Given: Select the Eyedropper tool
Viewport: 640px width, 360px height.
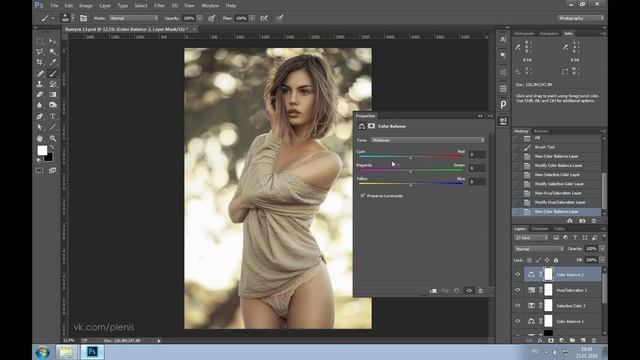Looking at the screenshot, I should click(53, 62).
